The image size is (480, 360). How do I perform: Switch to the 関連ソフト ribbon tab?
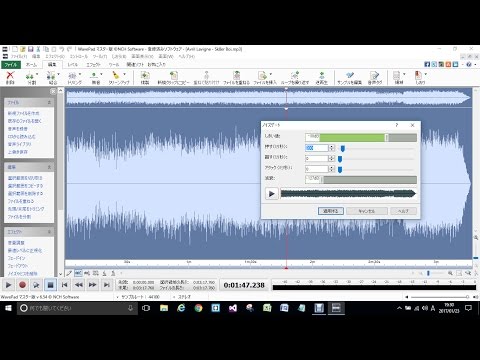pyautogui.click(x=135, y=65)
